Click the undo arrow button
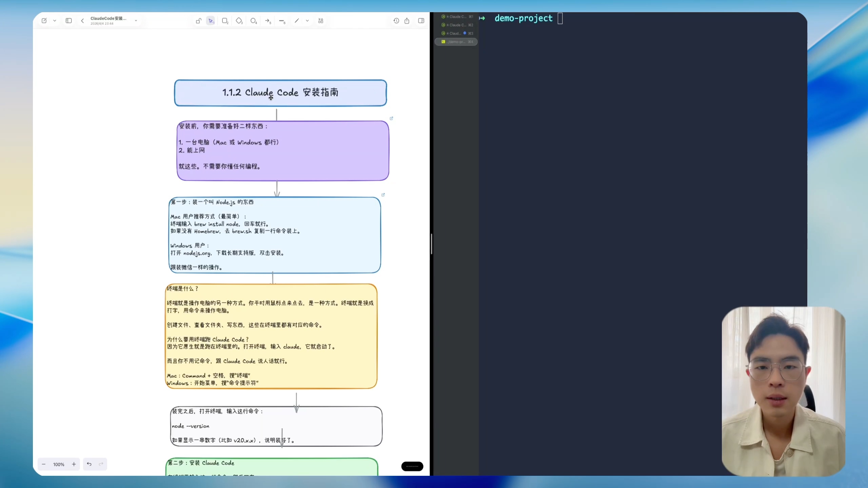This screenshot has width=868, height=488. click(x=89, y=464)
